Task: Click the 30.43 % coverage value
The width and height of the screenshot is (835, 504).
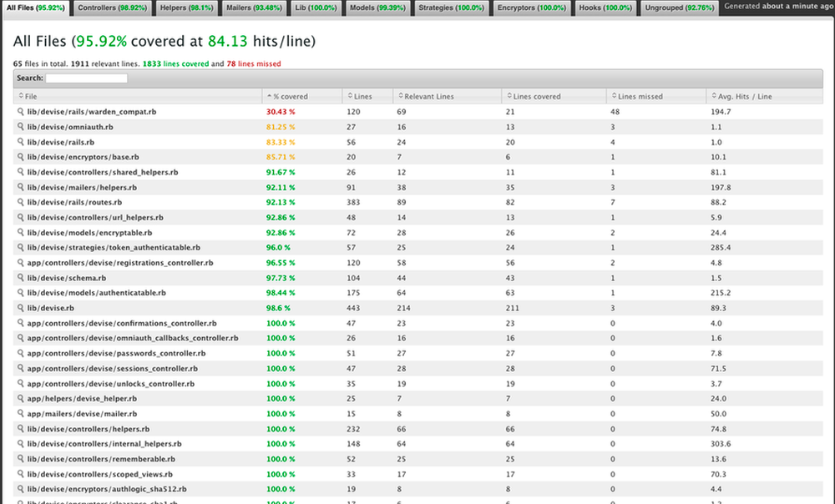Action: click(281, 112)
